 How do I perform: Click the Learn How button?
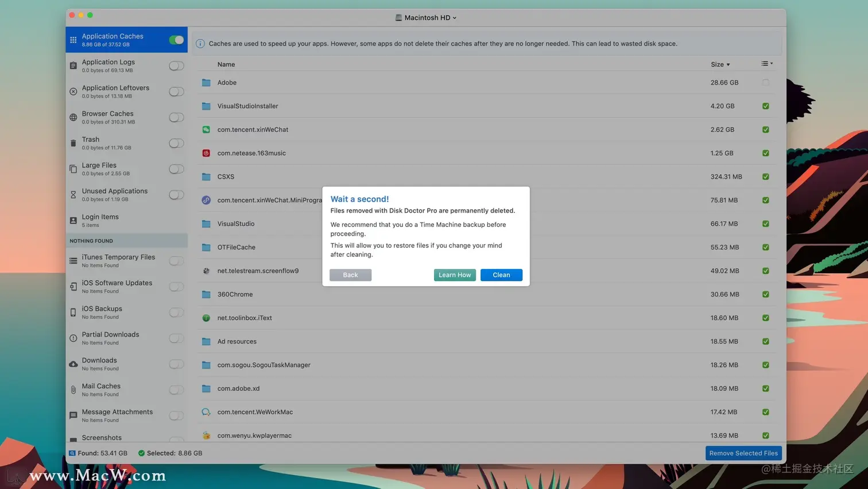pos(455,275)
